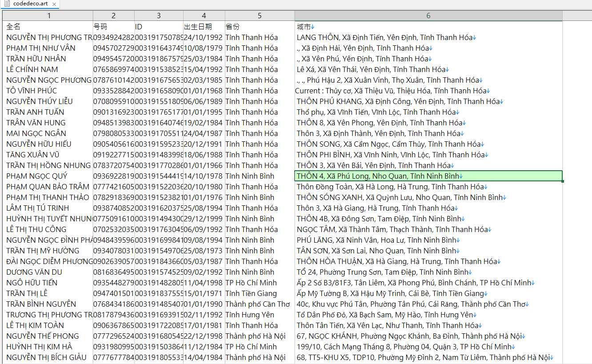Click phone number 0936922819
Screen dimensions: 592x364
pyautogui.click(x=113, y=176)
